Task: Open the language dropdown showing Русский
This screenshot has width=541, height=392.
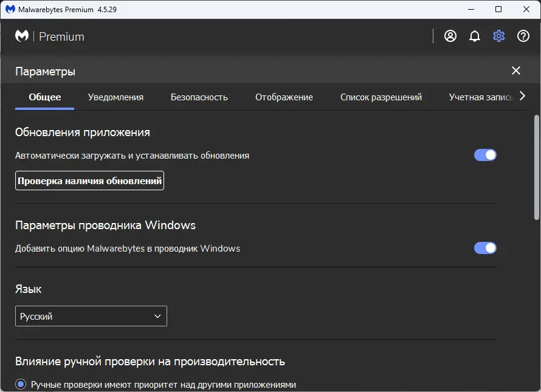Action: tap(91, 316)
